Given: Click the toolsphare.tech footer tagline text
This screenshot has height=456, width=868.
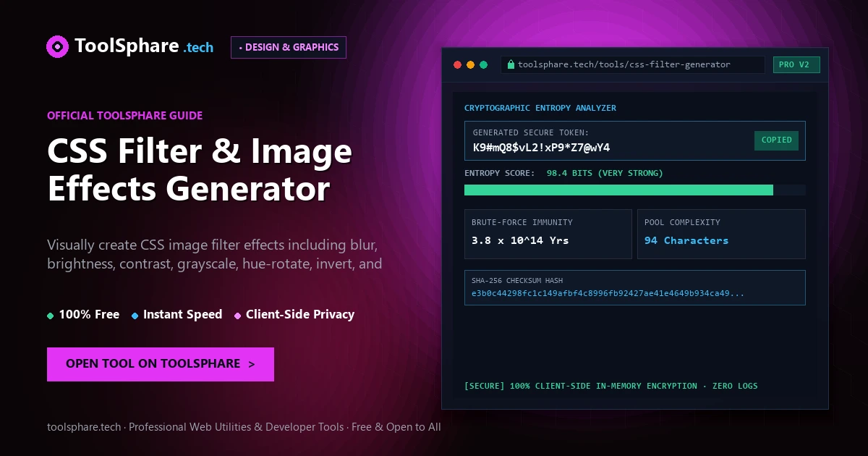Looking at the screenshot, I should point(244,427).
